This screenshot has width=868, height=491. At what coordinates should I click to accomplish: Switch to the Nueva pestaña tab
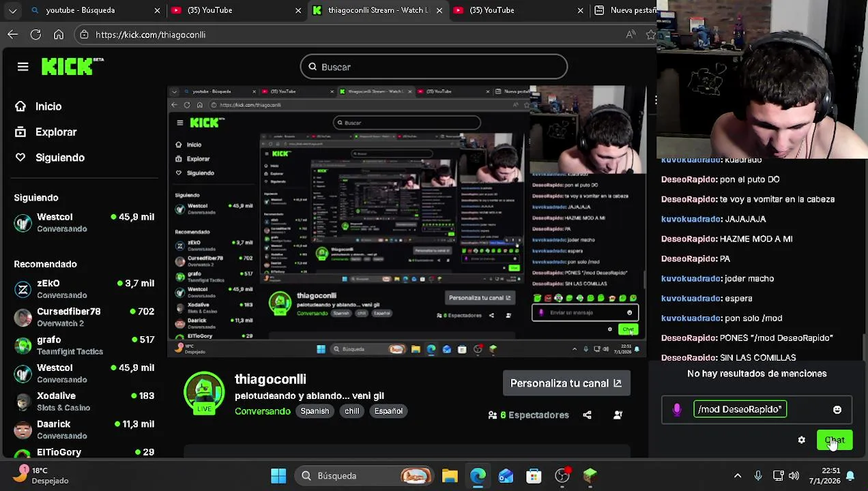(624, 10)
